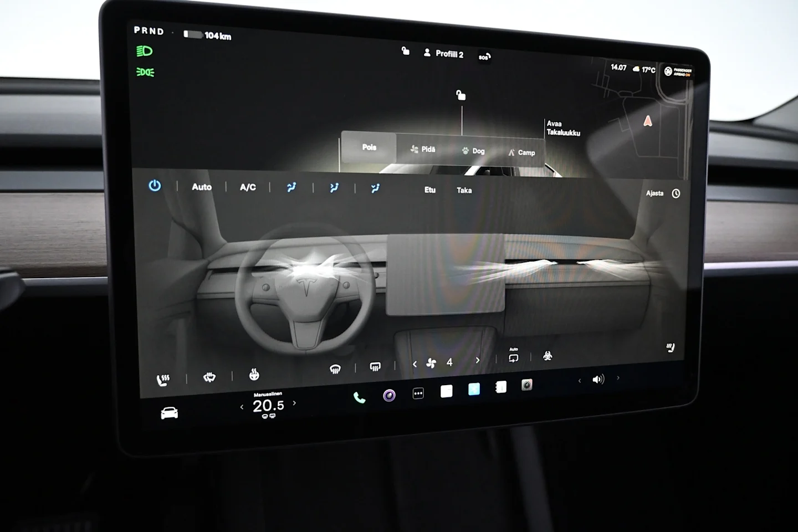Tap the fan icon

tap(431, 363)
